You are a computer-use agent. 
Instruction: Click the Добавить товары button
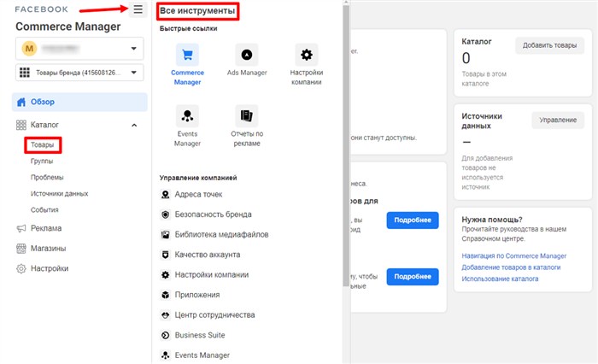click(x=549, y=45)
